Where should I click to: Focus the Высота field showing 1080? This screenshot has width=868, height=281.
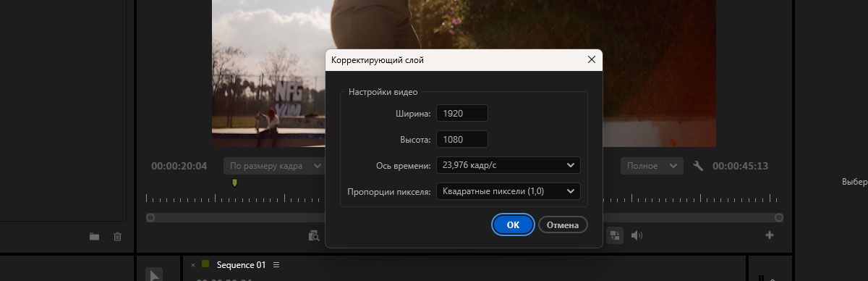coord(462,139)
